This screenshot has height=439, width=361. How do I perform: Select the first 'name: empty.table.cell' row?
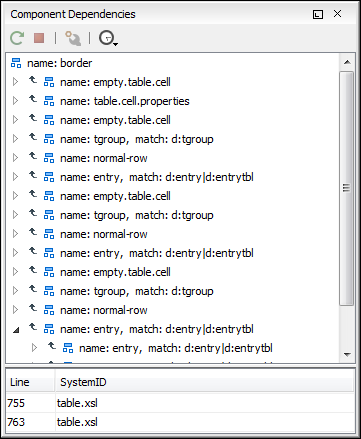point(115,82)
